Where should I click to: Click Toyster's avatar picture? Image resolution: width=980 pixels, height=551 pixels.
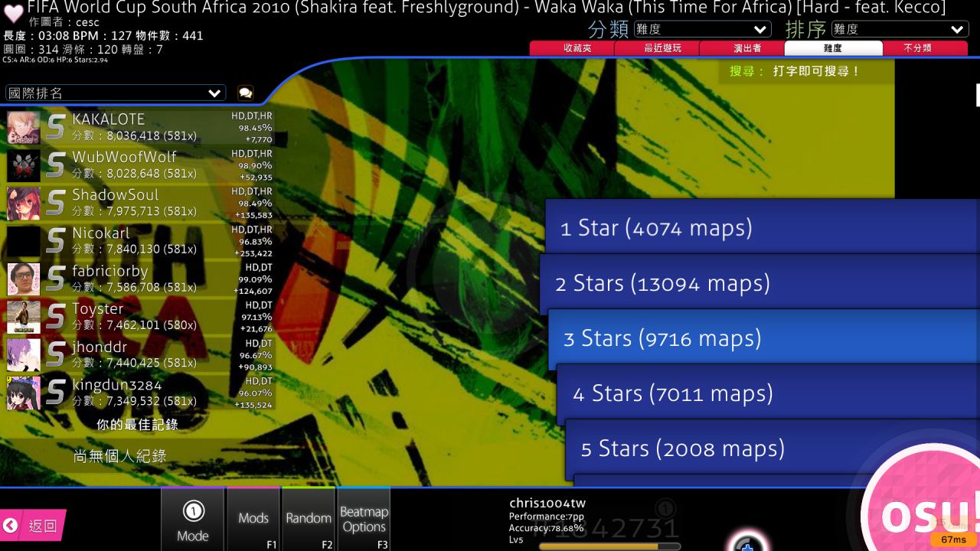click(x=24, y=318)
